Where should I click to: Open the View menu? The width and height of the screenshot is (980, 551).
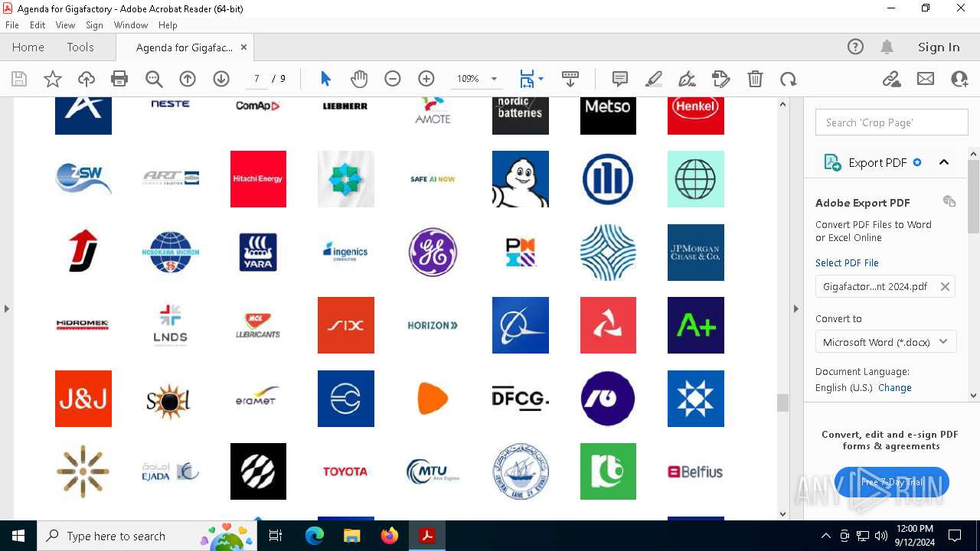click(x=65, y=25)
